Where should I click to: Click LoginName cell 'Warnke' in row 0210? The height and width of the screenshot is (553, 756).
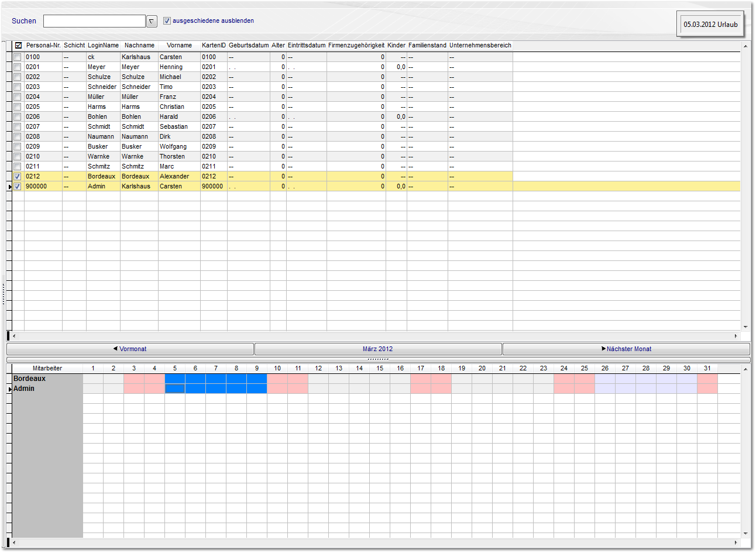point(103,156)
